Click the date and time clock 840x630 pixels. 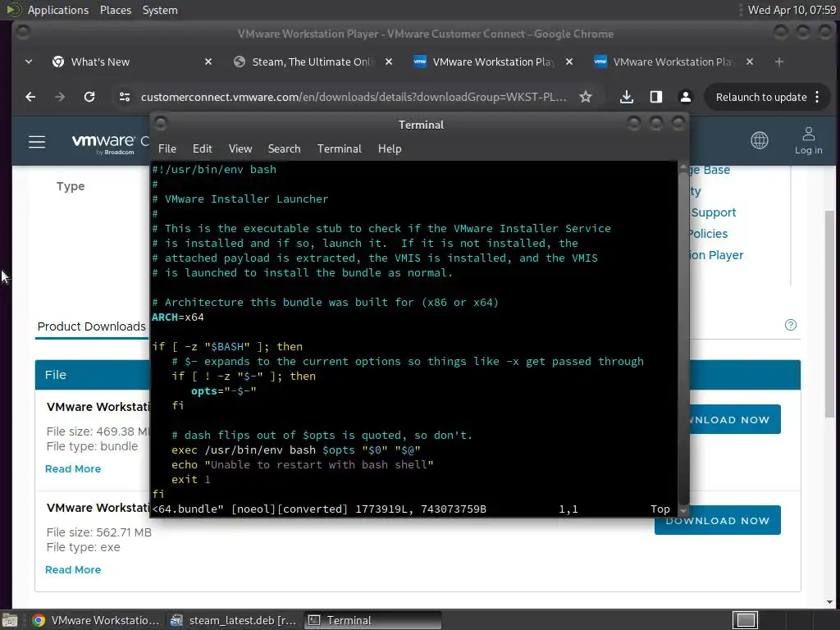click(792, 10)
